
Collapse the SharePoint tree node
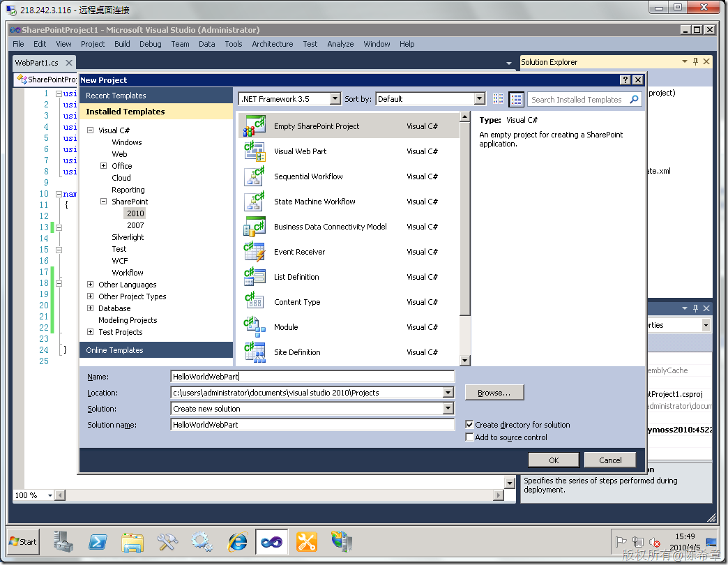tap(103, 202)
